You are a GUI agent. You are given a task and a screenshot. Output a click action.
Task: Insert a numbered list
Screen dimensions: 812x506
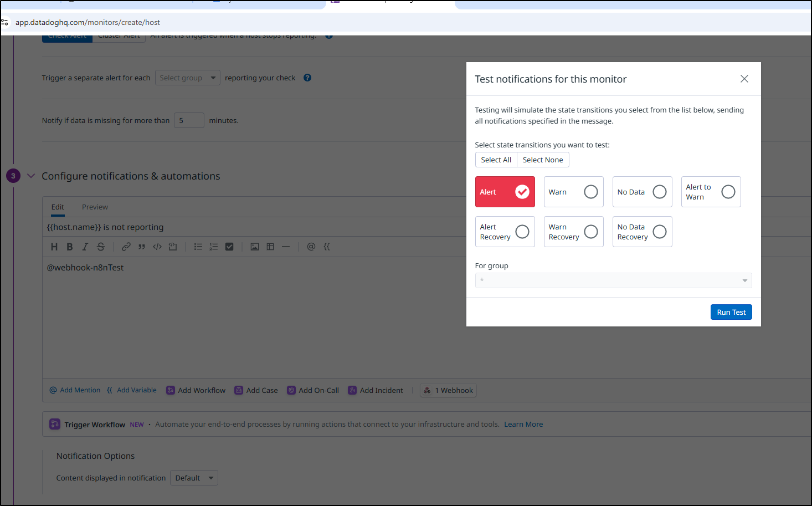(x=214, y=247)
